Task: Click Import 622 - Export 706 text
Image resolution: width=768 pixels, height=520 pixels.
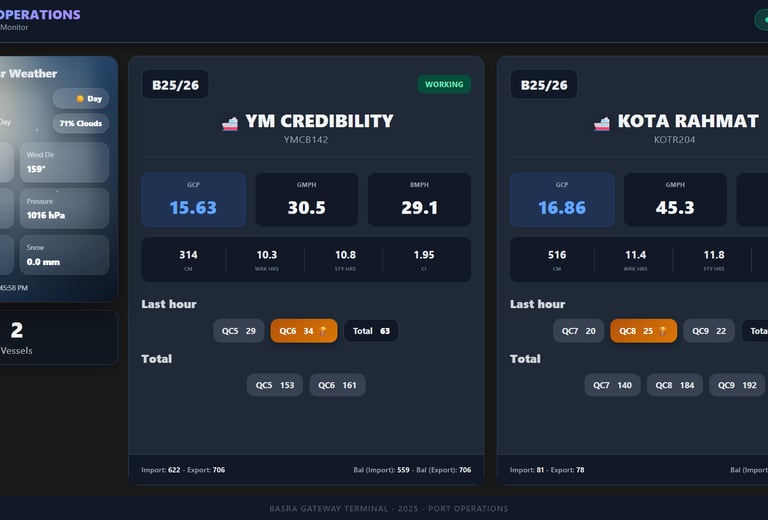Action: (x=183, y=470)
